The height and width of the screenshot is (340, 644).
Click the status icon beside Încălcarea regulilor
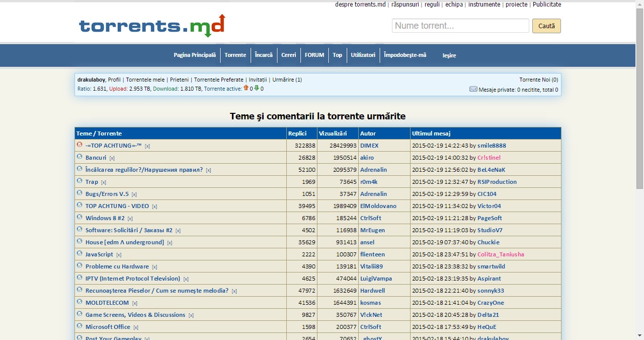(79, 169)
